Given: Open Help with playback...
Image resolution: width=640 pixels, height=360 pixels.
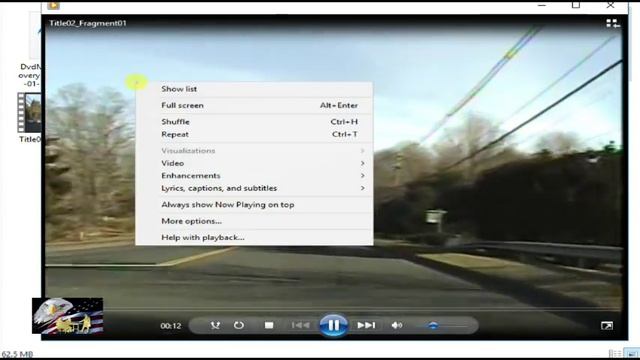Looking at the screenshot, I should [254, 238].
